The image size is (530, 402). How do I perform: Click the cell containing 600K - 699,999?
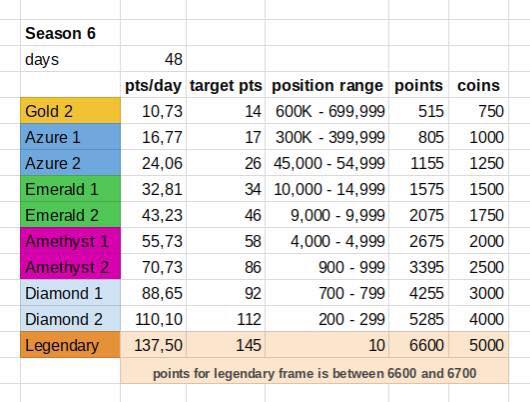327,111
